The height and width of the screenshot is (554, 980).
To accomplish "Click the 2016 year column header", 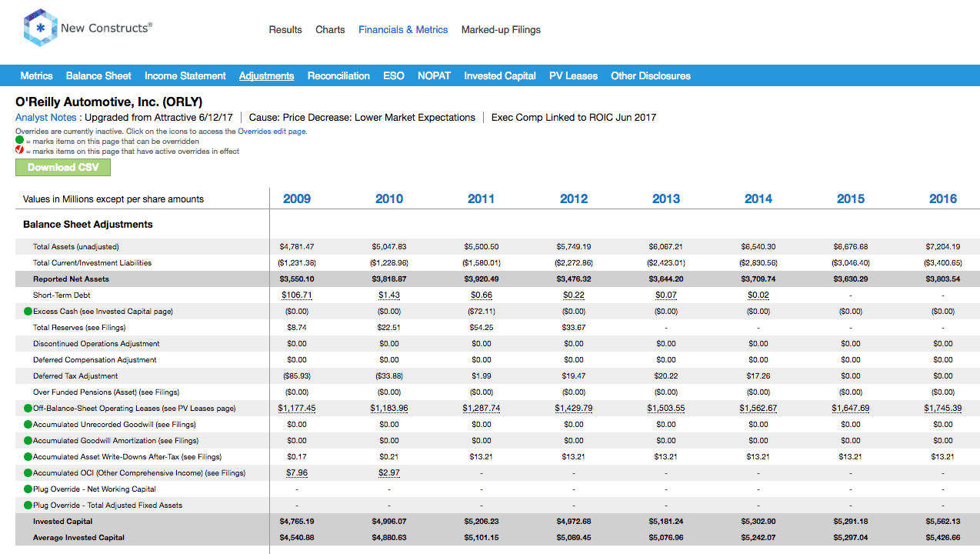I will [x=943, y=199].
